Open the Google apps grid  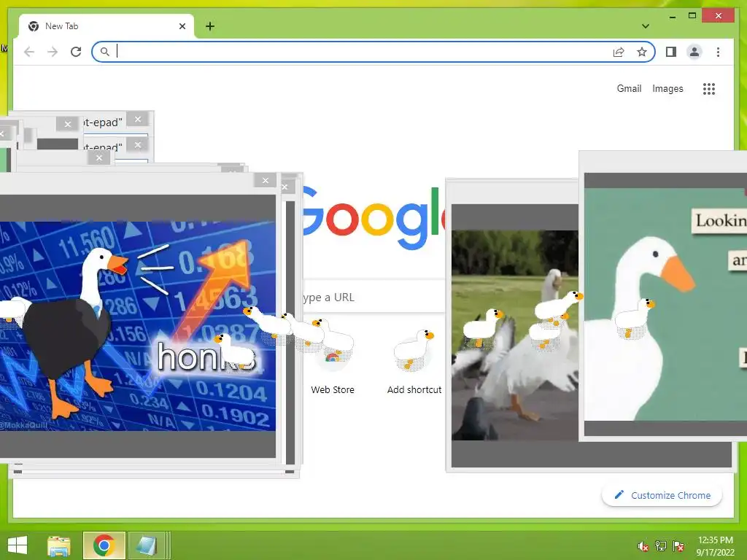click(709, 88)
